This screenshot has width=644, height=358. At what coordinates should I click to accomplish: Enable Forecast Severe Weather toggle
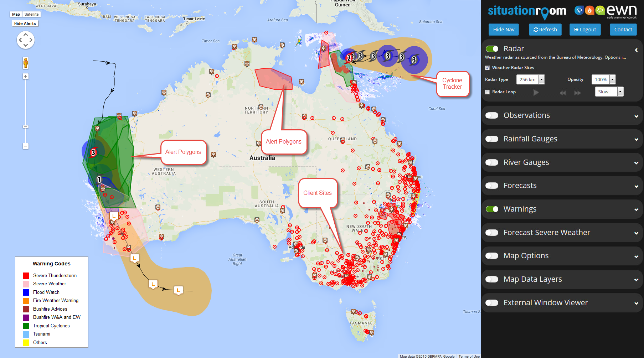[492, 233]
